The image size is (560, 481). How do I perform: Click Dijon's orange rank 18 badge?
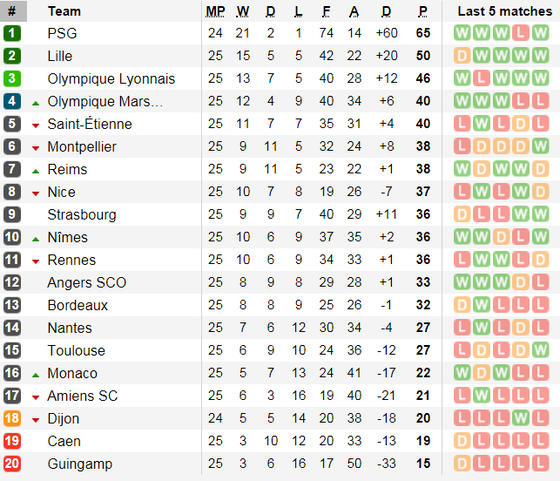coord(12,418)
